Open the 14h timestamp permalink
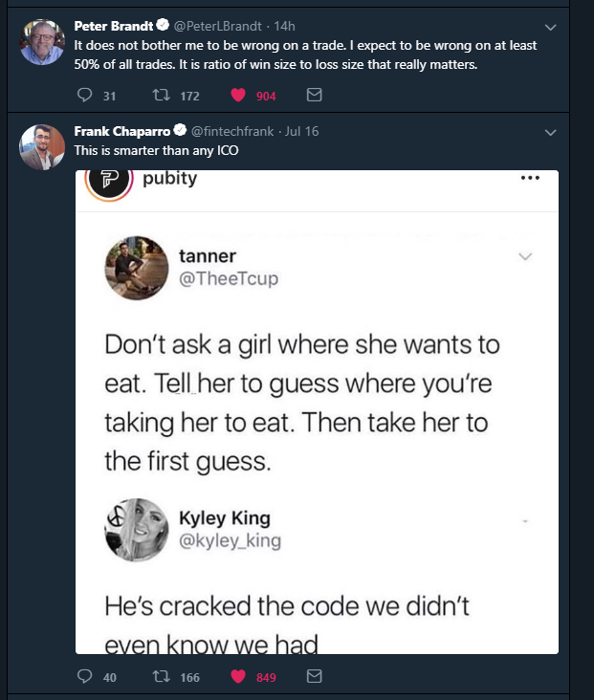This screenshot has height=700, width=594. [x=284, y=26]
